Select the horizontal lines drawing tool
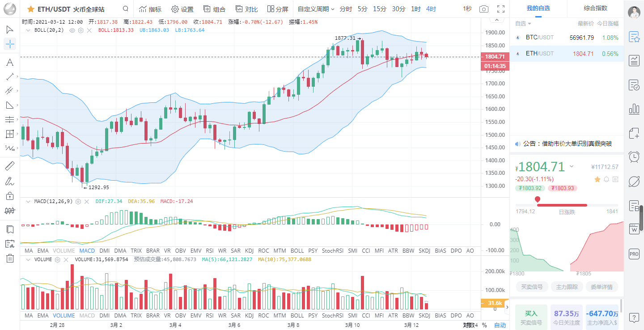Screen dimensions: 644x330 [x=10, y=119]
